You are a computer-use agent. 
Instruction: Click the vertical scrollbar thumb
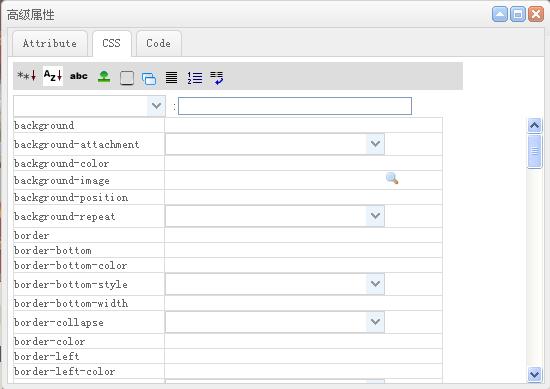(535, 152)
